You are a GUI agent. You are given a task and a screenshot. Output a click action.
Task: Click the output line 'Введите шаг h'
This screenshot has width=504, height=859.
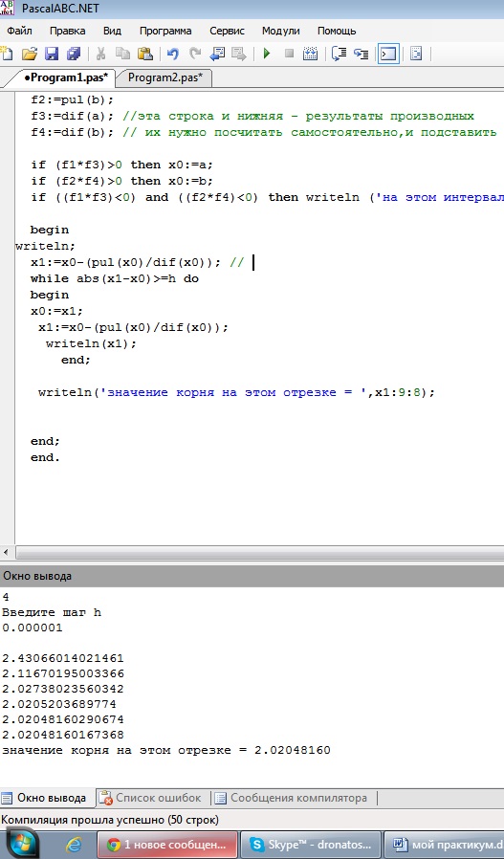click(52, 612)
